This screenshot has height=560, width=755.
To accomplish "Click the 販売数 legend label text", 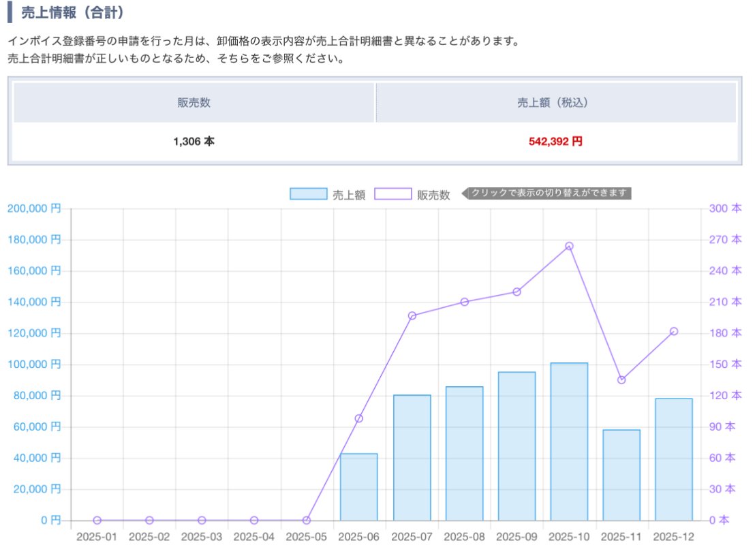I will point(433,195).
